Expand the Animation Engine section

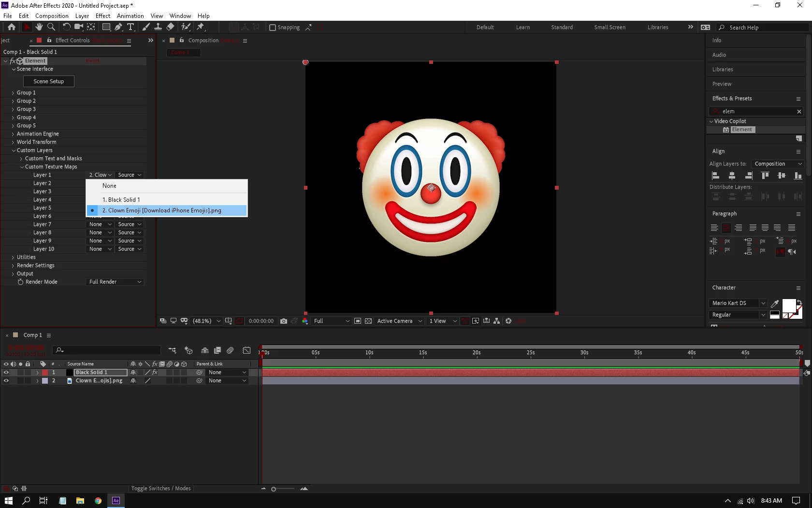point(13,134)
